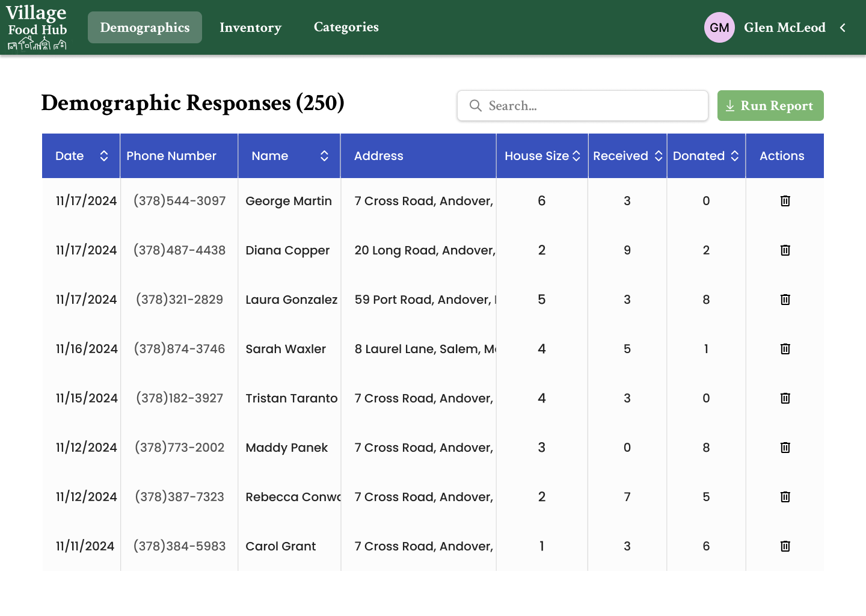The width and height of the screenshot is (866, 616).
Task: Delete George Martin's response with trash icon
Action: pyautogui.click(x=785, y=201)
